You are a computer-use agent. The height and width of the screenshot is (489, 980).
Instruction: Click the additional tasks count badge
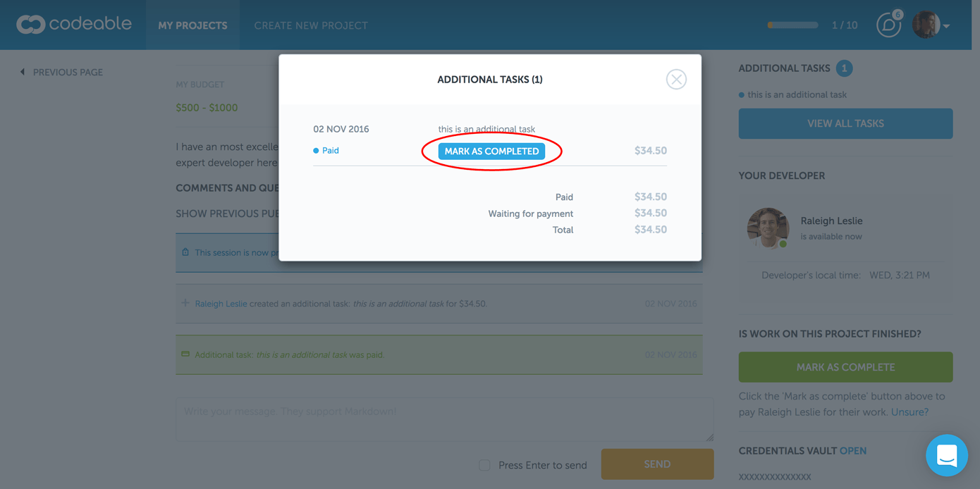(844, 68)
